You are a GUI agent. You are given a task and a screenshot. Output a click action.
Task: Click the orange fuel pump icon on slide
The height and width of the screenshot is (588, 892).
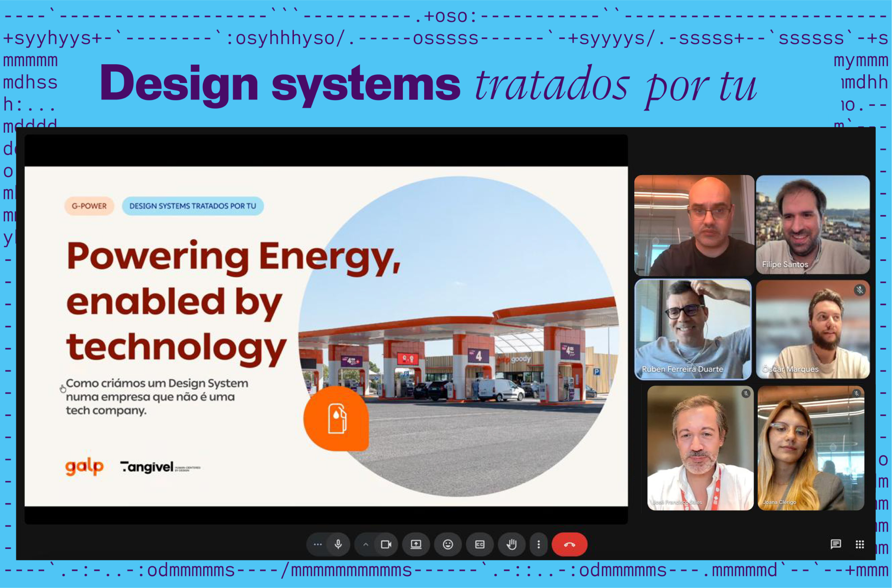(336, 419)
